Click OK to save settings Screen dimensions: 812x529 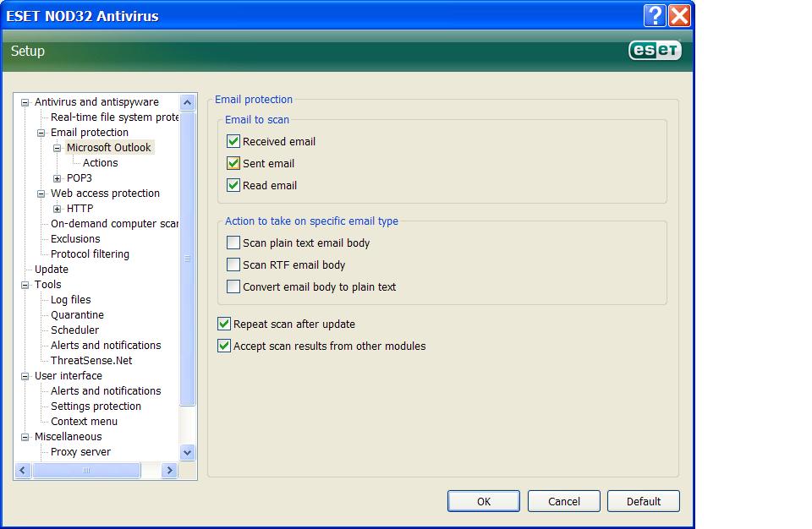(484, 501)
